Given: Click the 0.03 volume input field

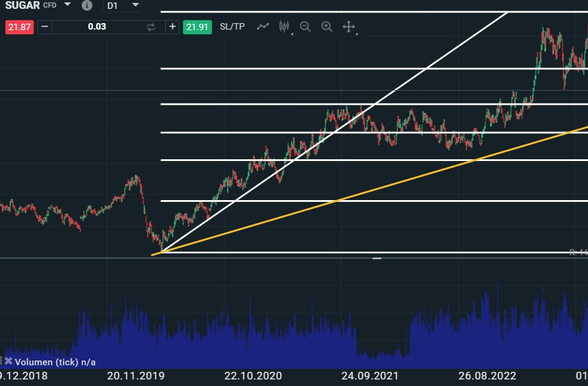Looking at the screenshot, I should [97, 27].
